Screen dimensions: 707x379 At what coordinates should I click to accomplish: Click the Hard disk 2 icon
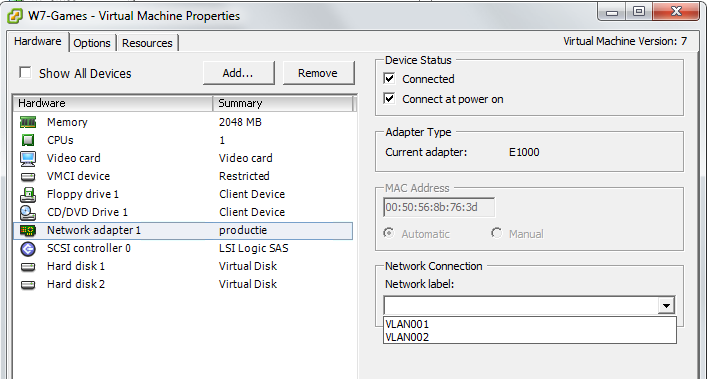[x=28, y=285]
